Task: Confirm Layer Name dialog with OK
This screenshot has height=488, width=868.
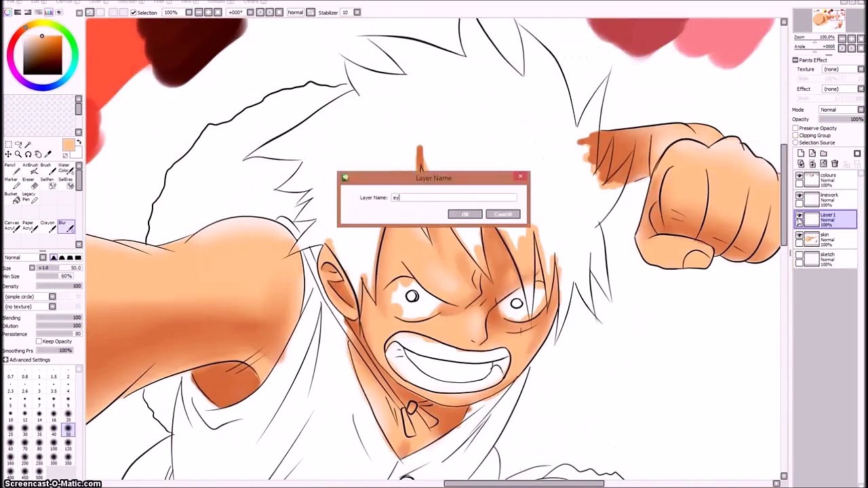Action: pos(465,214)
